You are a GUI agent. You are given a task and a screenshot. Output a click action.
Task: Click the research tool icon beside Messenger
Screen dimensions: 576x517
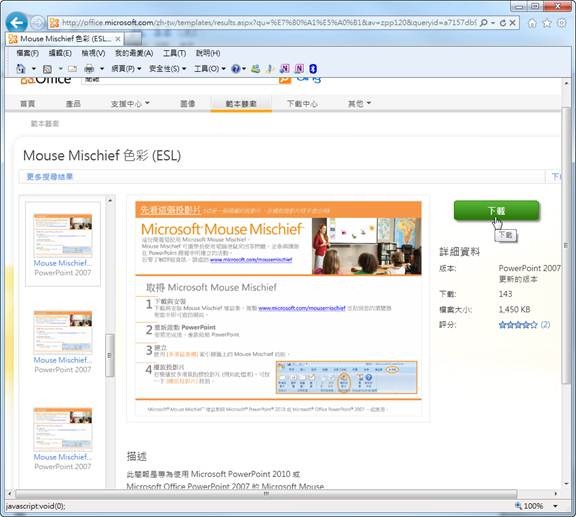click(270, 69)
